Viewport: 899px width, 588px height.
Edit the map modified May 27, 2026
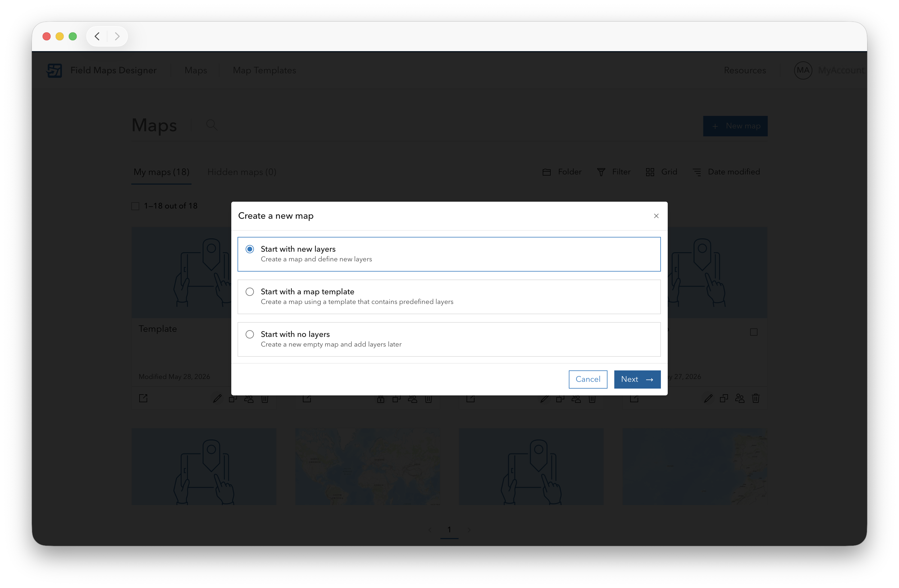pyautogui.click(x=708, y=398)
